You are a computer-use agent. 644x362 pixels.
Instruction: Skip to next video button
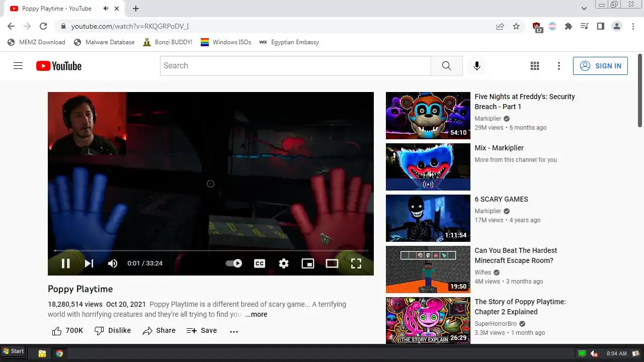(x=89, y=263)
